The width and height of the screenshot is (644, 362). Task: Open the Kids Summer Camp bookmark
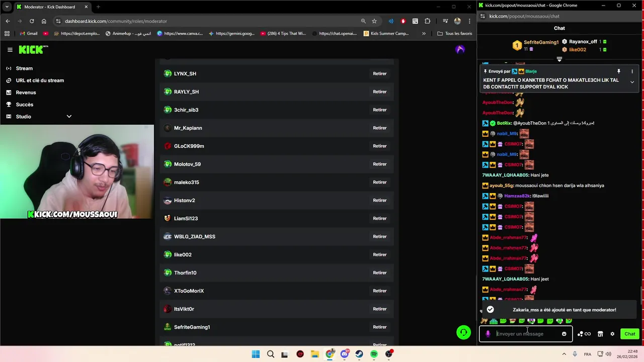(385, 34)
